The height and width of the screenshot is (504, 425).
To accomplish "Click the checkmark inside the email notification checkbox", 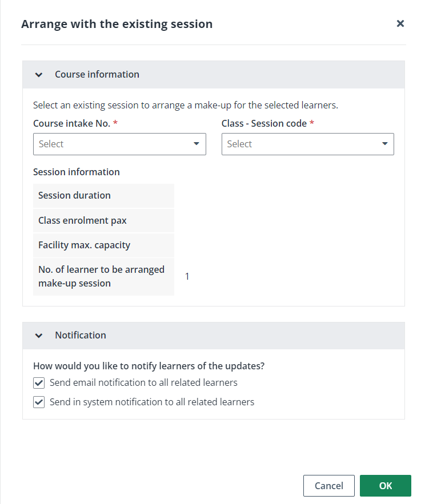I will click(x=39, y=382).
